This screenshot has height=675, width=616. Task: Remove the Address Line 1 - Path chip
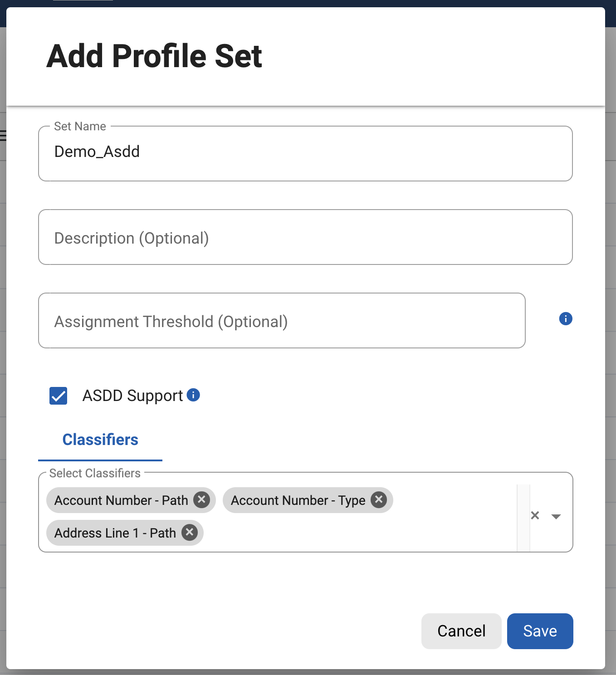point(190,532)
